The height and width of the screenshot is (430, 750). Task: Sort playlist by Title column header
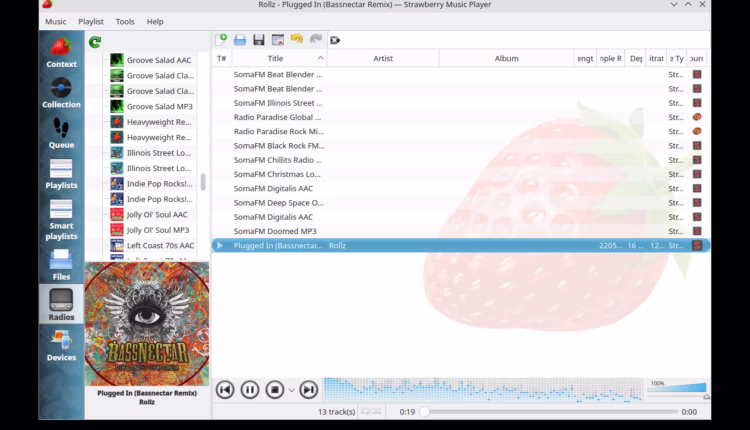tap(276, 59)
